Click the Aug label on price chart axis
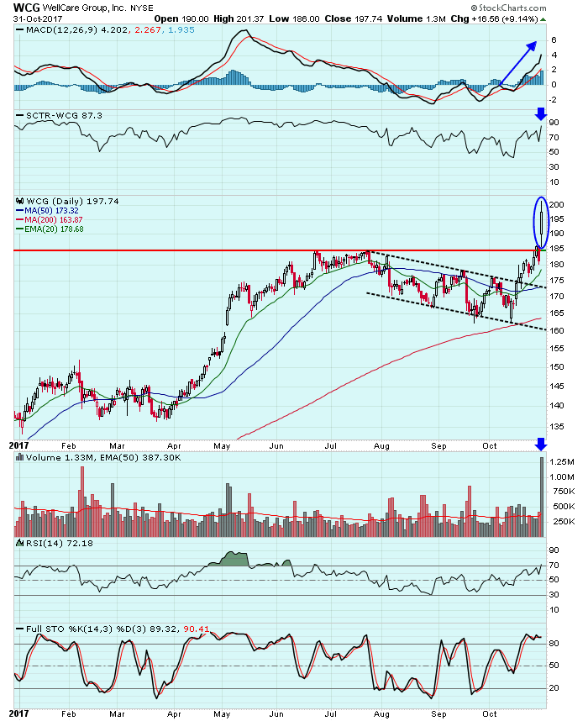This screenshot has height=721, width=588. [x=381, y=445]
